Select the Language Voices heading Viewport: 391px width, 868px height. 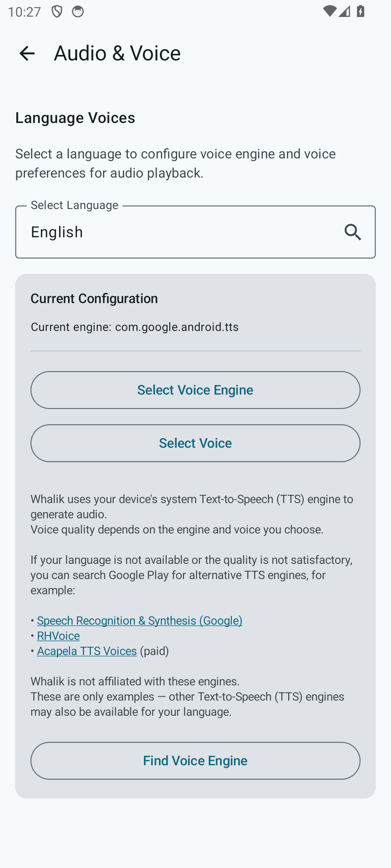[75, 117]
